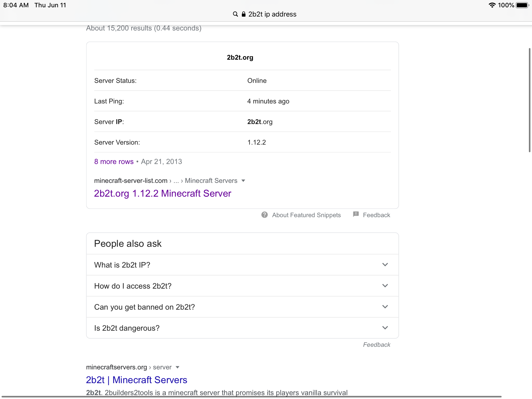Open "2b2t | Minecraft Servers" result link
Image resolution: width=532 pixels, height=399 pixels.
click(x=137, y=380)
